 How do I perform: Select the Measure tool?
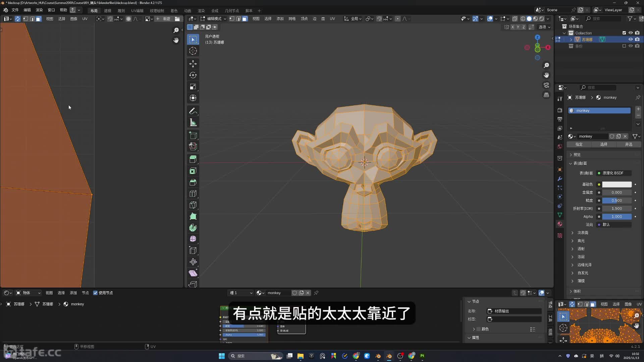click(193, 122)
